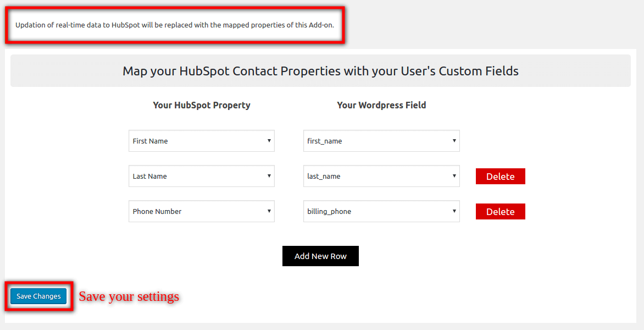
Task: Open the First Name HubSpot property dropdown
Action: (201, 141)
